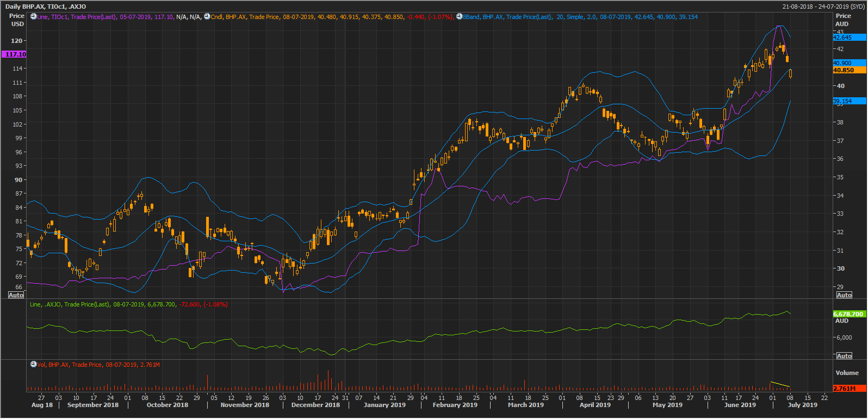Image resolution: width=868 pixels, height=419 pixels.
Task: Select the BBand BHP.AX Trade Price legend text
Action: [x=580, y=17]
